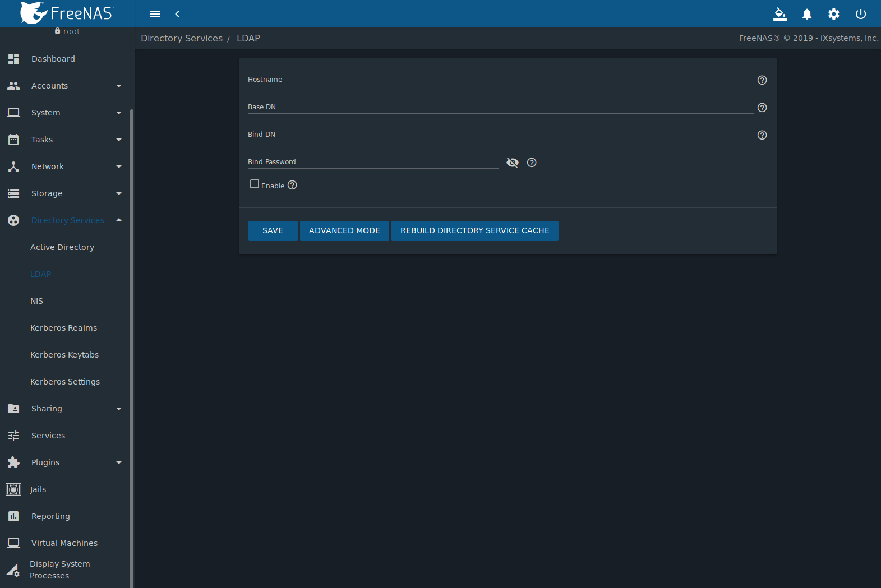Click the Storage stacked-disks icon
The image size is (881, 588).
[13, 193]
